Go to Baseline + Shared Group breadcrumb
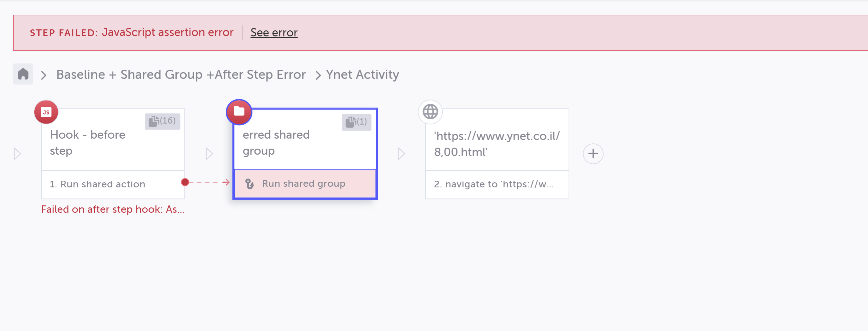 click(181, 74)
